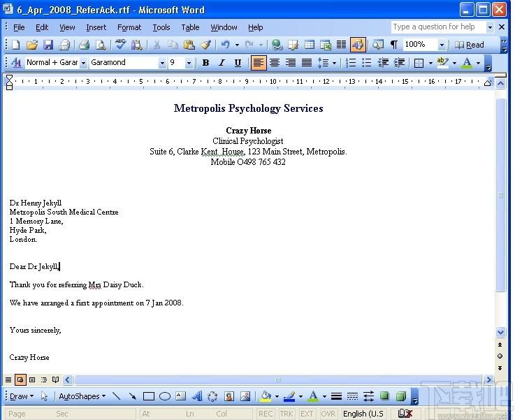Open the Zoom 100% dropdown

(x=442, y=45)
